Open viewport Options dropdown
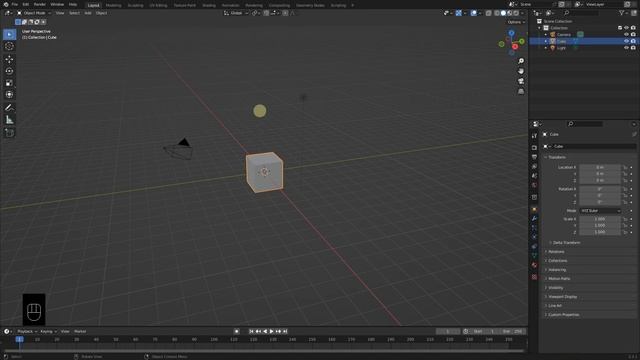 click(x=516, y=22)
